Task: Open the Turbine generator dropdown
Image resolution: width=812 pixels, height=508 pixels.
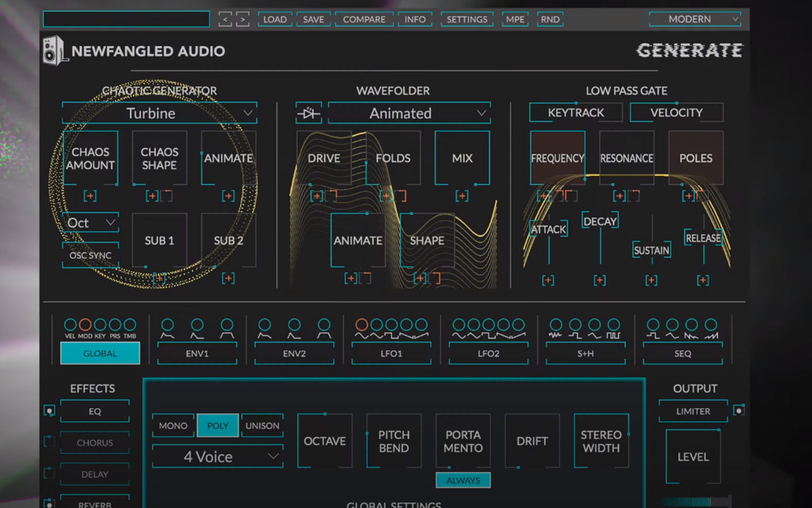Action: click(x=159, y=113)
